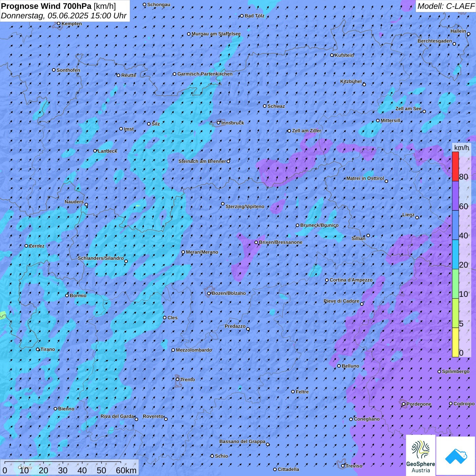Image resolution: width=476 pixels, height=476 pixels.
Task: Click the 'Berchtesgaden' label
Action: pyautogui.click(x=435, y=41)
